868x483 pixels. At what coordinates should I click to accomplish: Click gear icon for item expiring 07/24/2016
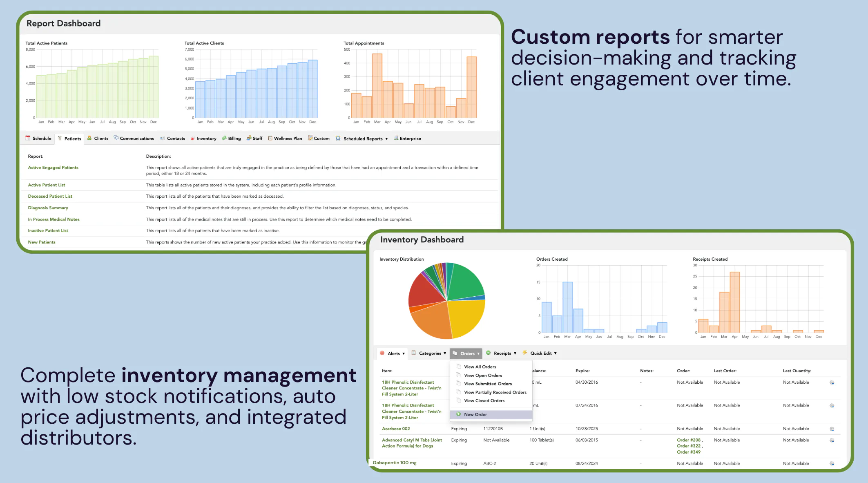(832, 406)
